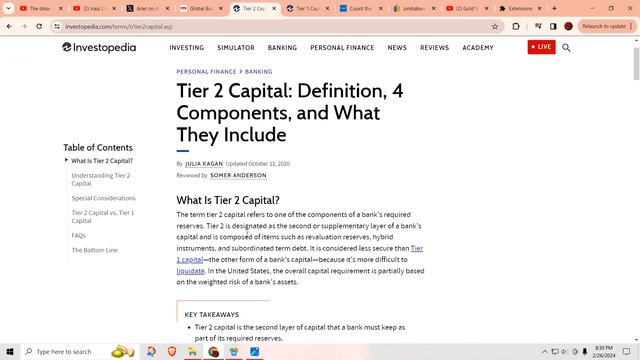Open the tab search dropdown arrow
640x360 pixels.
(x=8, y=8)
